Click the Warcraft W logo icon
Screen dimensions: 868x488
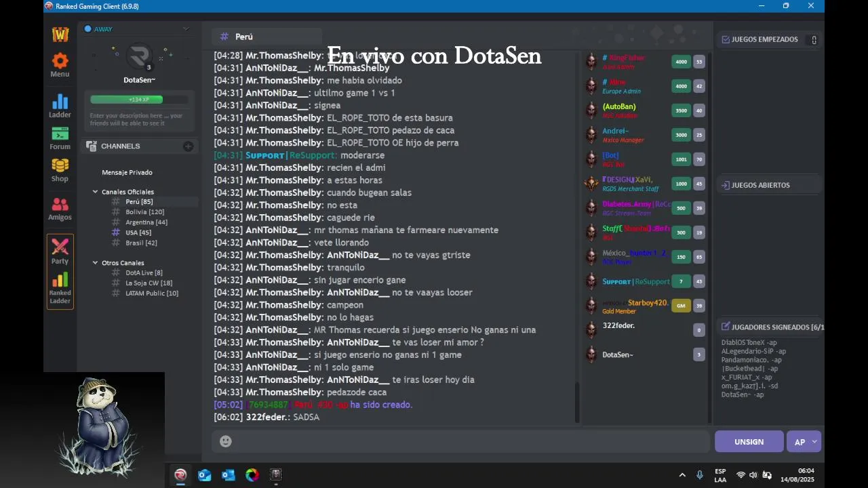point(60,34)
